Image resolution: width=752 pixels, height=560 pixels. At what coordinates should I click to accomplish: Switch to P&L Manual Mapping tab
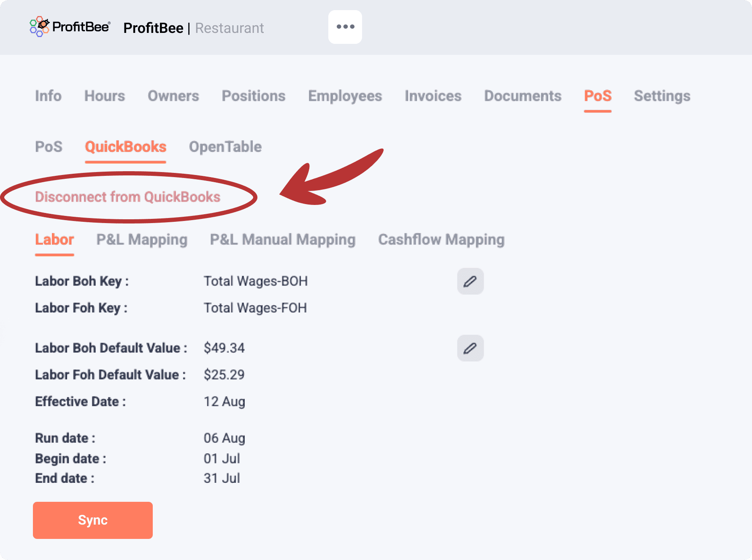(x=283, y=240)
